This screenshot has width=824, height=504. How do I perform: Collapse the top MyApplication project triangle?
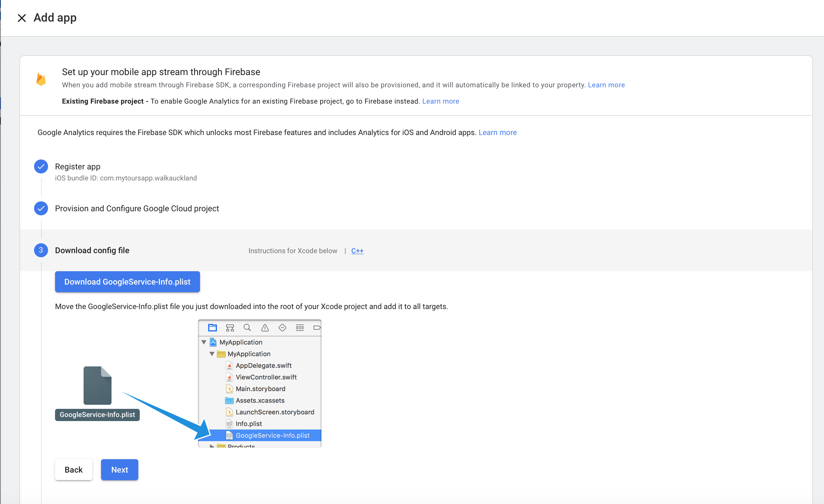(x=204, y=342)
